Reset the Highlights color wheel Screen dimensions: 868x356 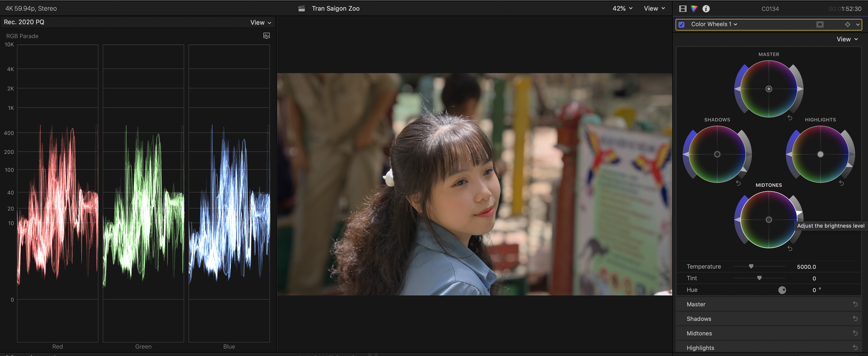[841, 183]
